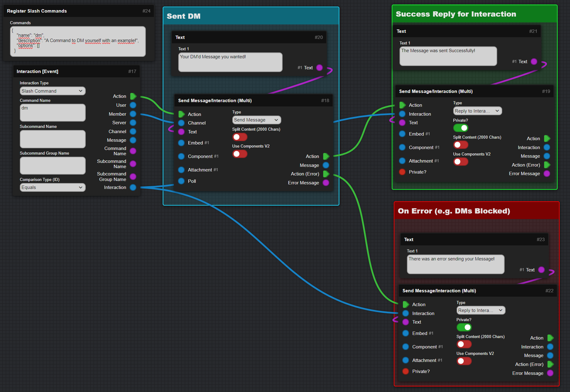Click the empty Subcommand Group Name field
Image resolution: width=570 pixels, height=392 pixels.
click(x=53, y=166)
